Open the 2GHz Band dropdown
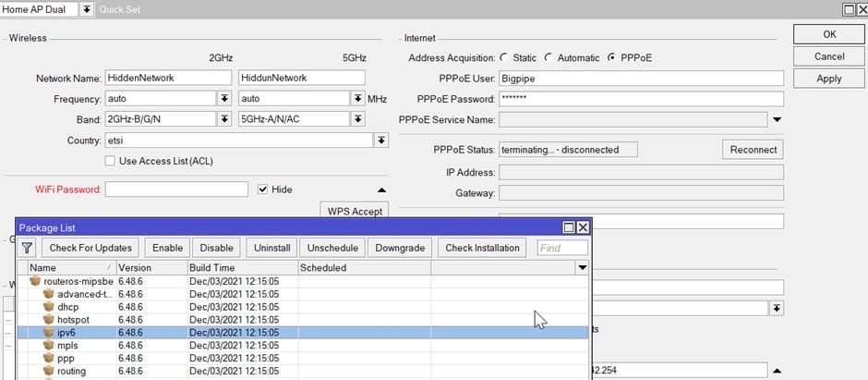868x380 pixels. click(223, 118)
